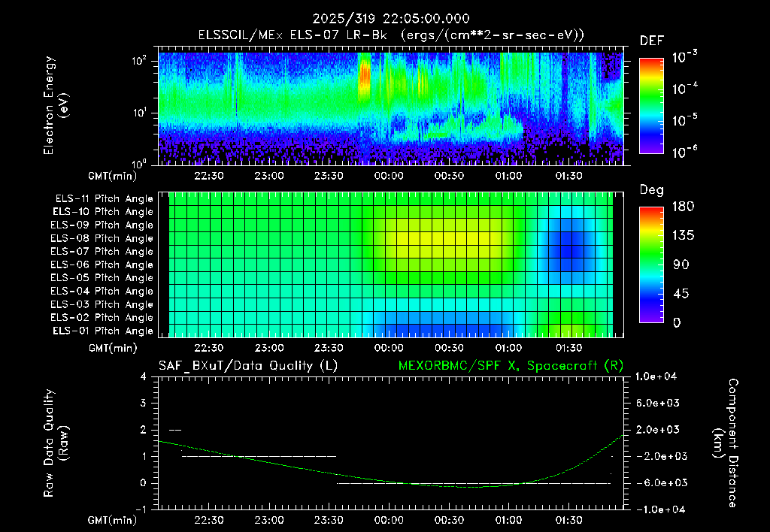The height and width of the screenshot is (532, 770).
Task: Select the ELS-05 Pitch Angle row label
Action: click(x=102, y=278)
